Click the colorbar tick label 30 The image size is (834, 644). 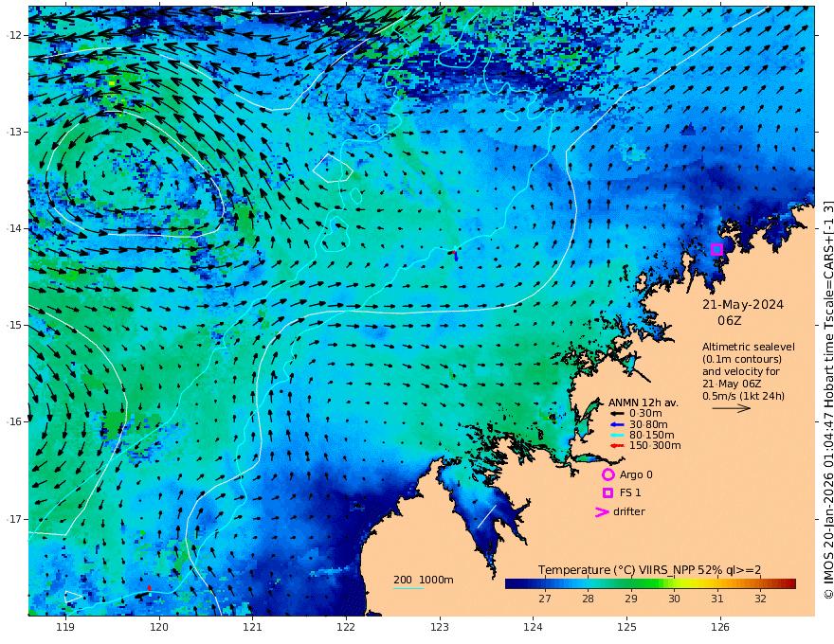pyautogui.click(x=674, y=599)
